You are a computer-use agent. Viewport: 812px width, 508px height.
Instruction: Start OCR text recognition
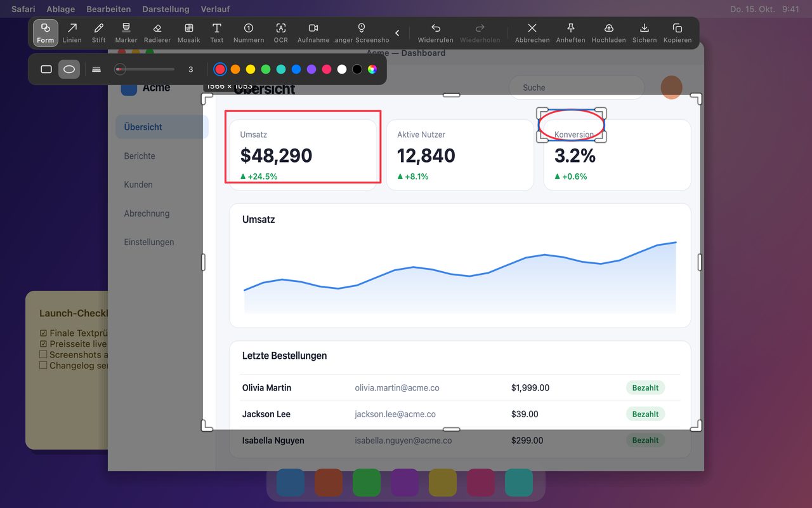[281, 33]
